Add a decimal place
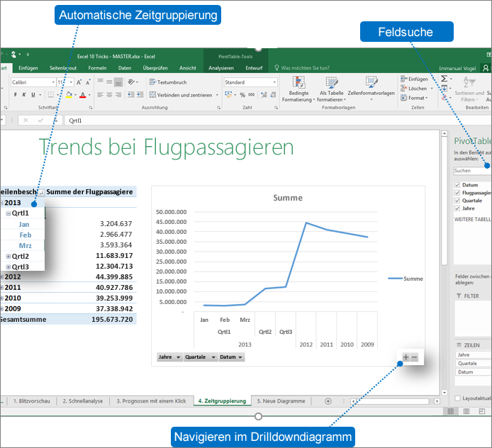This screenshot has width=492, height=448. tap(264, 95)
